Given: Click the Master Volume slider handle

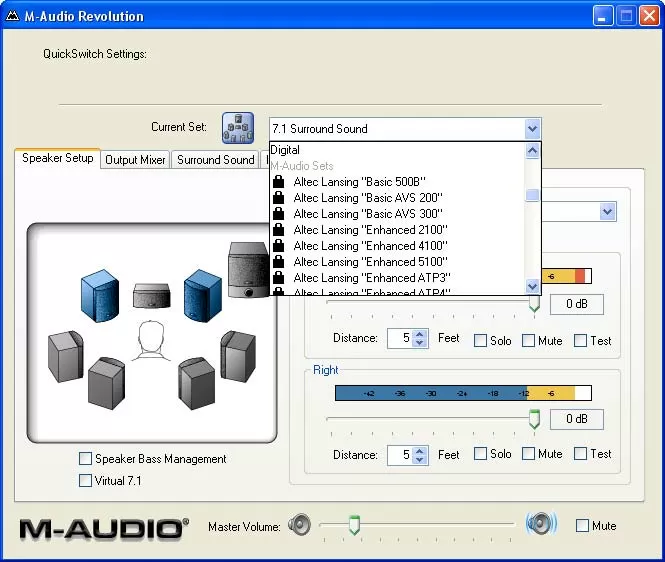Looking at the screenshot, I should click(x=354, y=525).
